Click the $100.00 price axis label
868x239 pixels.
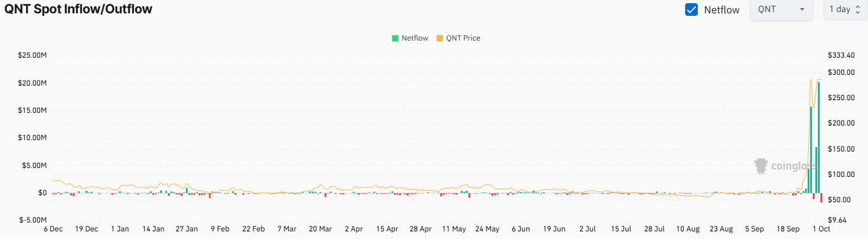coord(841,174)
